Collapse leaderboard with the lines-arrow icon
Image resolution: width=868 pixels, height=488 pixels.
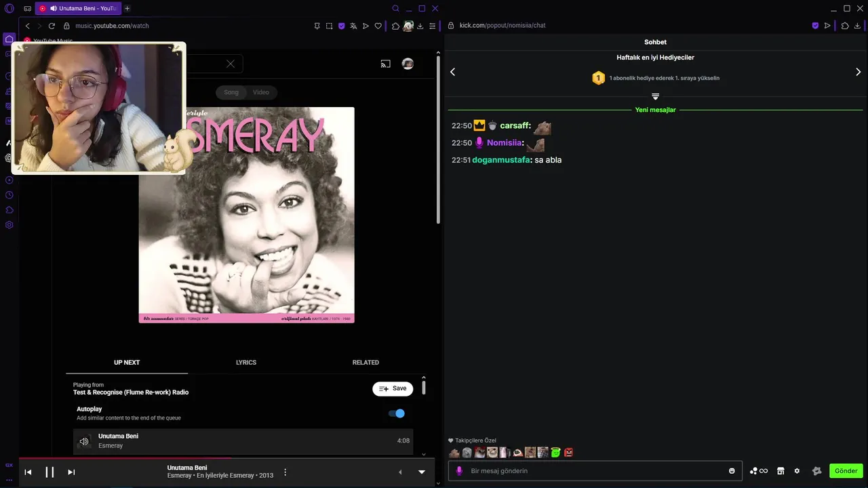click(x=655, y=96)
